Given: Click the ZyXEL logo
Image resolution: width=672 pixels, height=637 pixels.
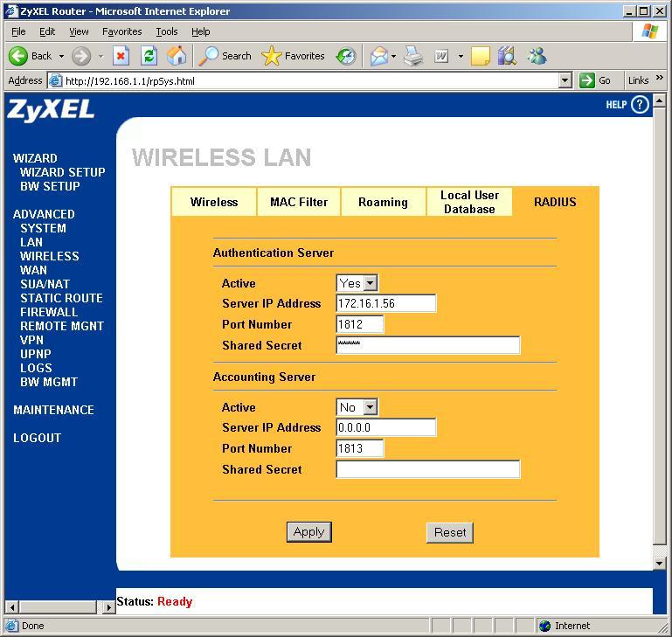Looking at the screenshot, I should tap(51, 110).
